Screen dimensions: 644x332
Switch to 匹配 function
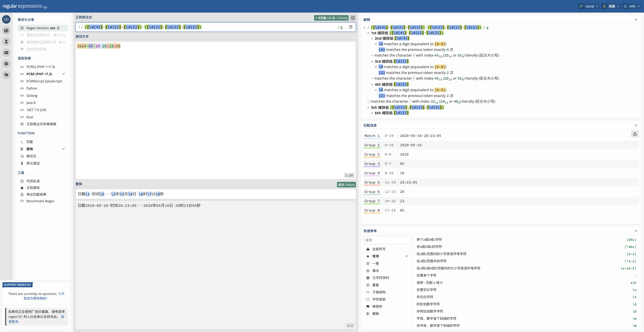[x=43, y=142]
